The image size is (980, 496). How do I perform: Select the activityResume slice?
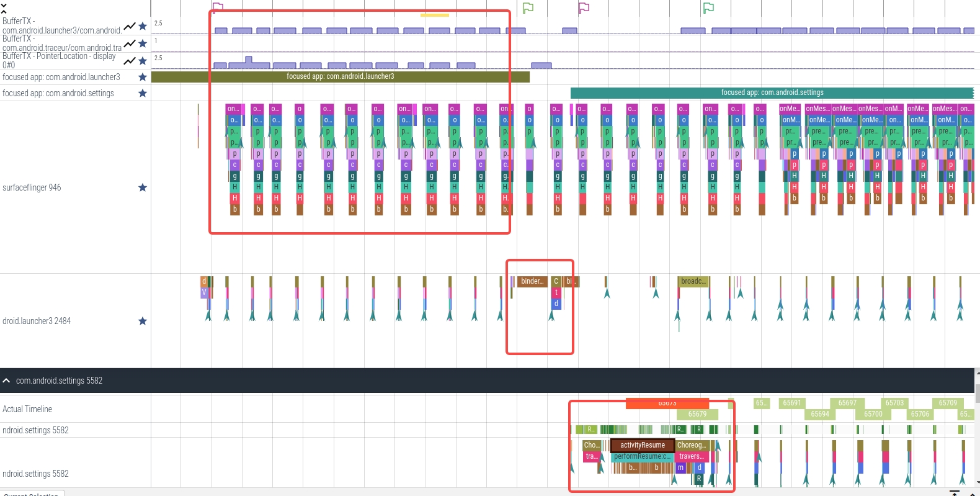click(x=643, y=445)
